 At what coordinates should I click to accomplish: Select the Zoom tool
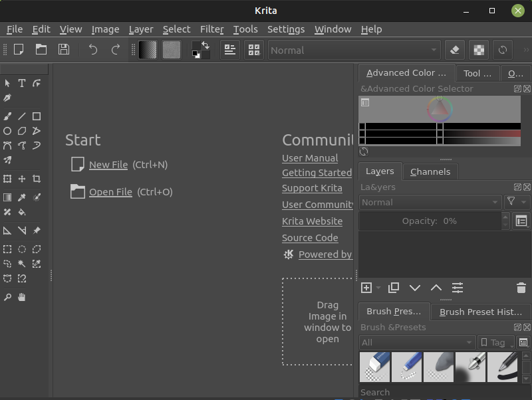coord(7,297)
